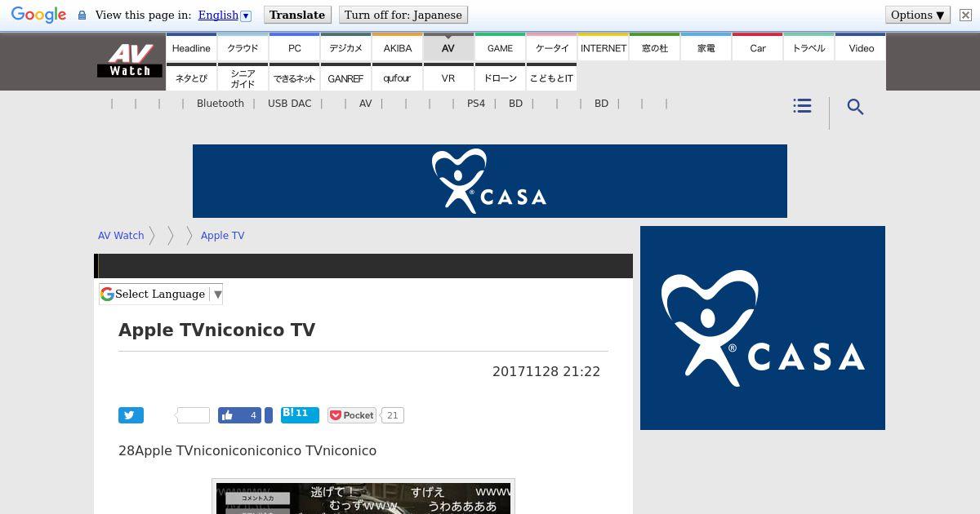Open the できるネット site tab
980x514 pixels.
pos(294,78)
